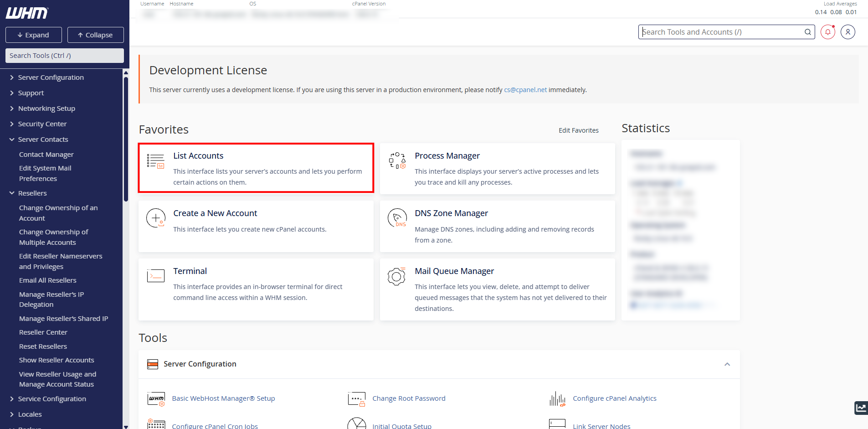Open the List Accounts favorite
Screen dimensions: 868x429
click(256, 168)
